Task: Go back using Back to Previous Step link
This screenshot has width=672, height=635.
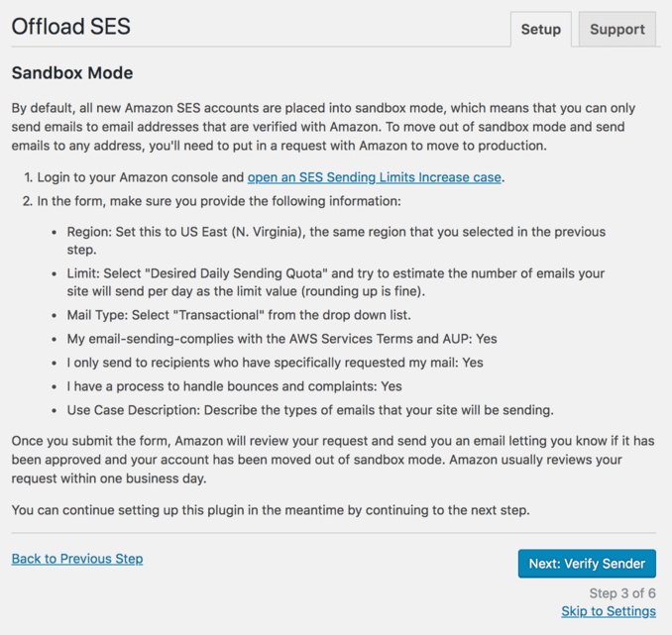Action: coord(77,559)
